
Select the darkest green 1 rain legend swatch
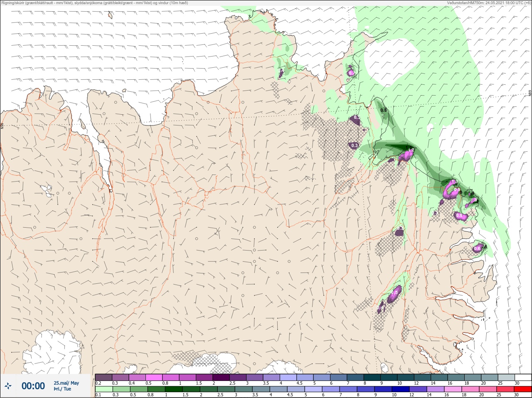(174, 389)
